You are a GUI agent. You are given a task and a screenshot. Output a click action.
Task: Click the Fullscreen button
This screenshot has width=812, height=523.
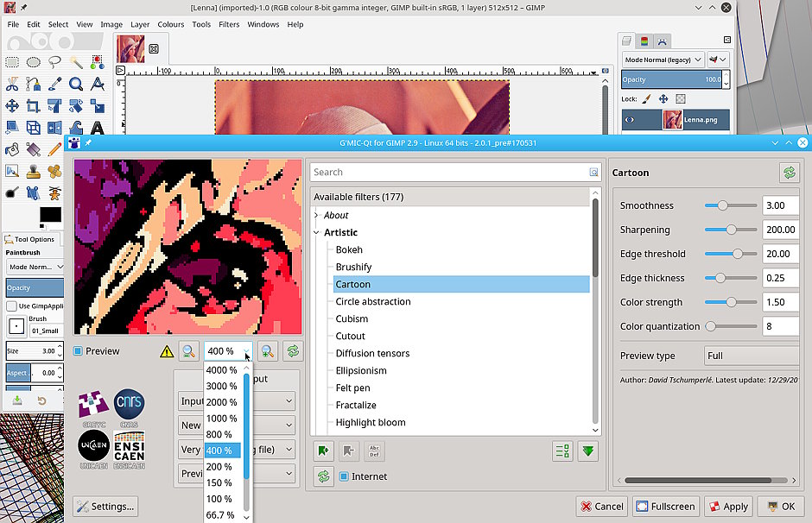[x=667, y=507]
